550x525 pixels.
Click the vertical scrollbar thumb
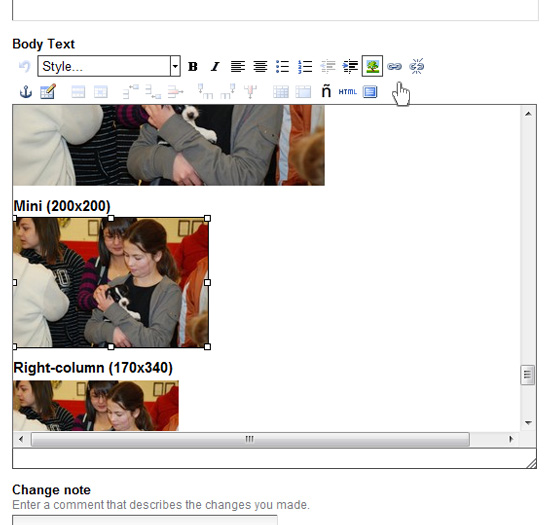[x=528, y=375]
